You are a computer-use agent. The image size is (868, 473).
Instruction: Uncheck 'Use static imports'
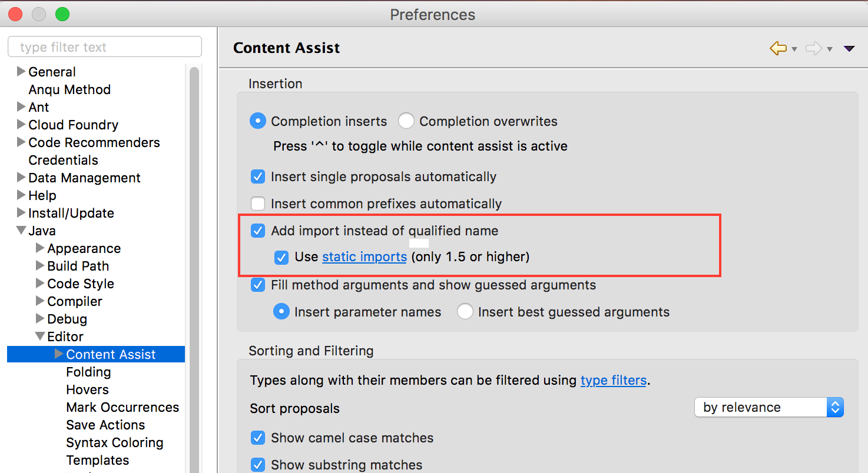pos(281,257)
